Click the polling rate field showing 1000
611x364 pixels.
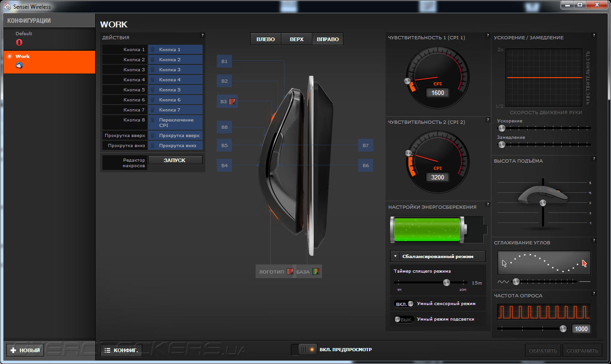pyautogui.click(x=581, y=329)
